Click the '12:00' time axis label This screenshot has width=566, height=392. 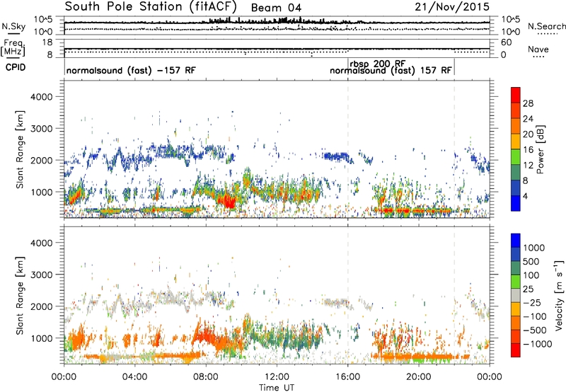click(x=277, y=377)
